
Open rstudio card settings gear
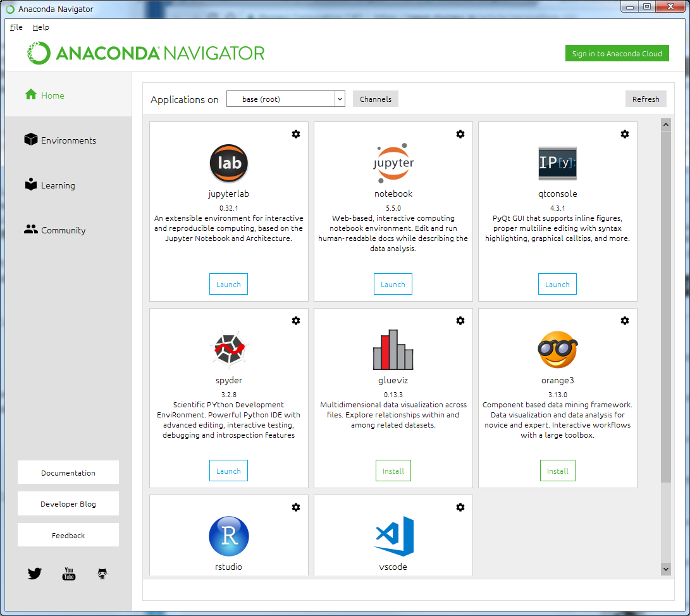(296, 507)
